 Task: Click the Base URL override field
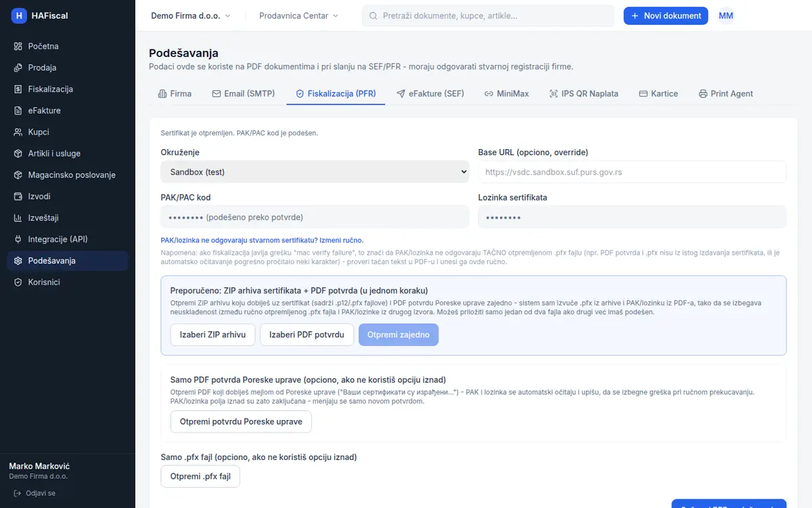pos(632,172)
